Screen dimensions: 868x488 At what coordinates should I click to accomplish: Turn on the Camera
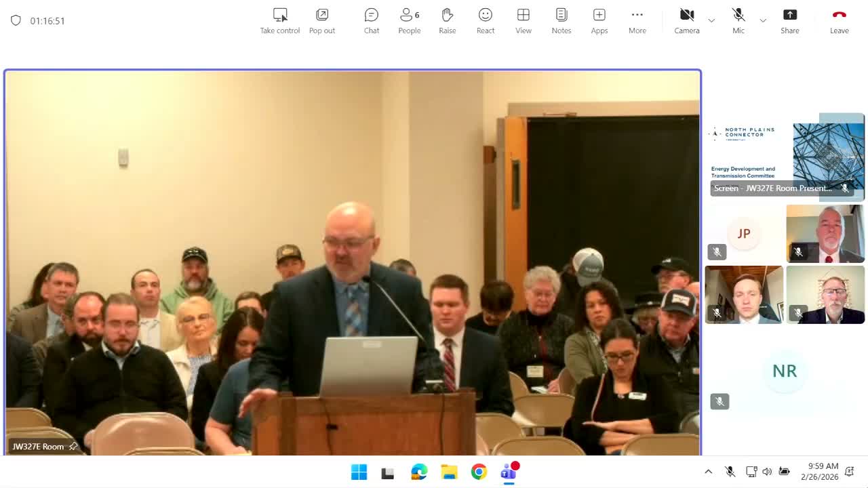pos(687,21)
